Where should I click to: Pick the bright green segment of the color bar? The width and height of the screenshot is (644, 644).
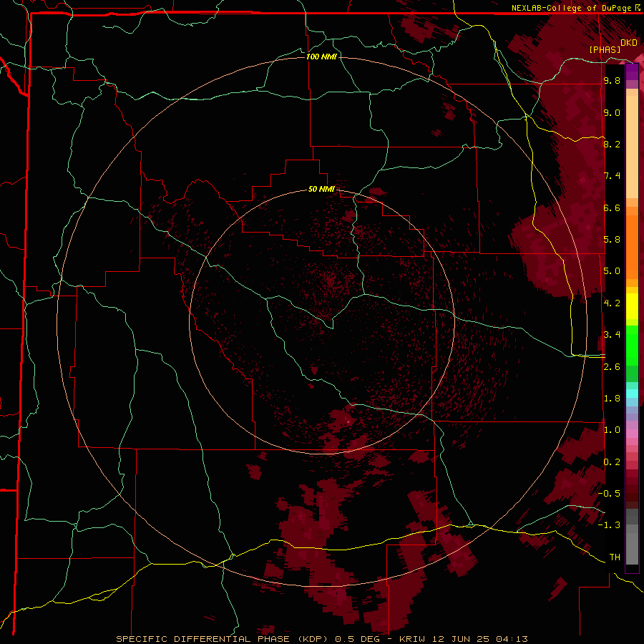pos(632,345)
